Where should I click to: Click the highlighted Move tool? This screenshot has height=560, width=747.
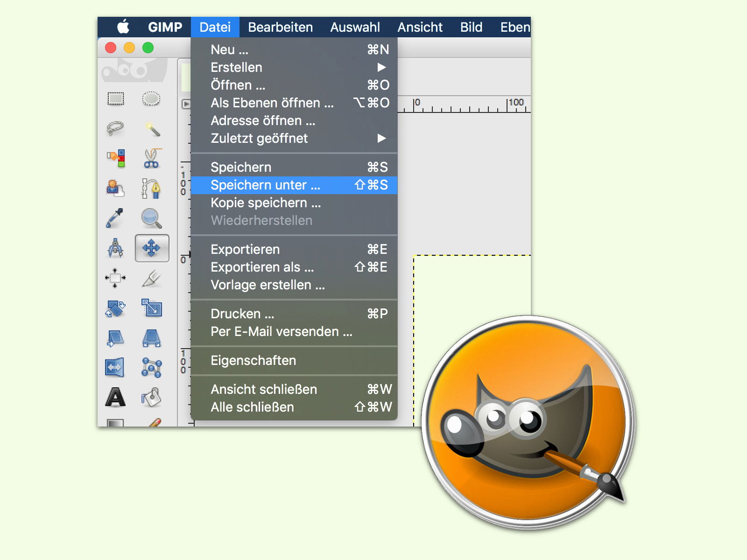click(x=152, y=248)
